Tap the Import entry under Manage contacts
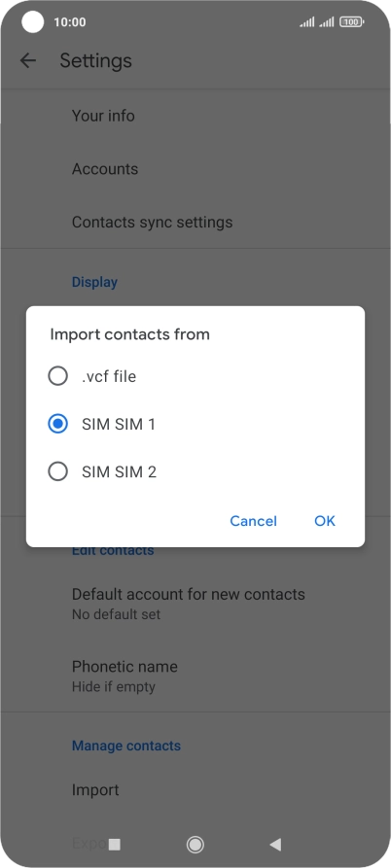The width and height of the screenshot is (391, 868). pos(195,790)
